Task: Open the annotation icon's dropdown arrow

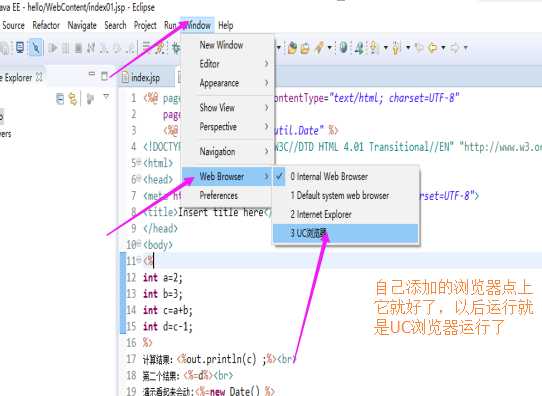Action: tap(386, 48)
